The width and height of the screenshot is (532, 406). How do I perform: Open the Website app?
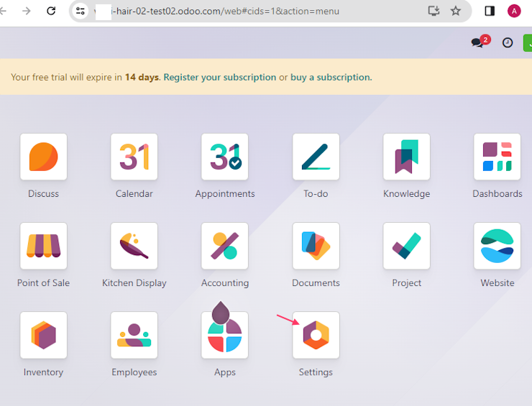point(497,246)
